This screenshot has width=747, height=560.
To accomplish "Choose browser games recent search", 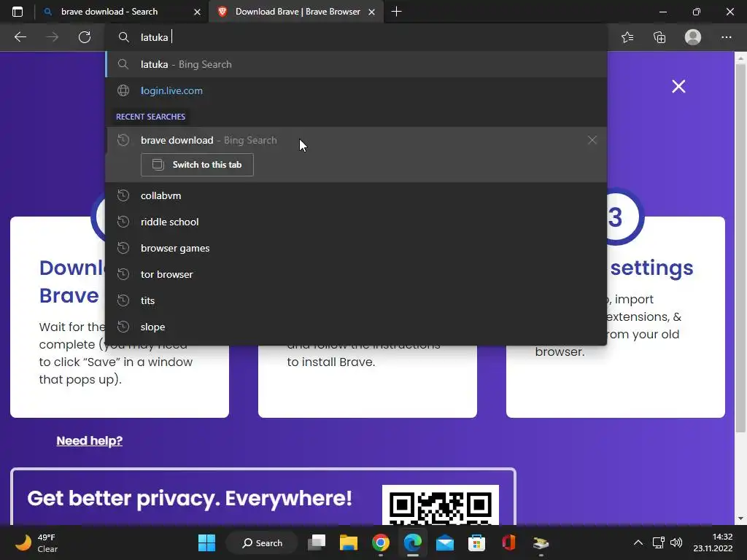I will tap(356, 248).
